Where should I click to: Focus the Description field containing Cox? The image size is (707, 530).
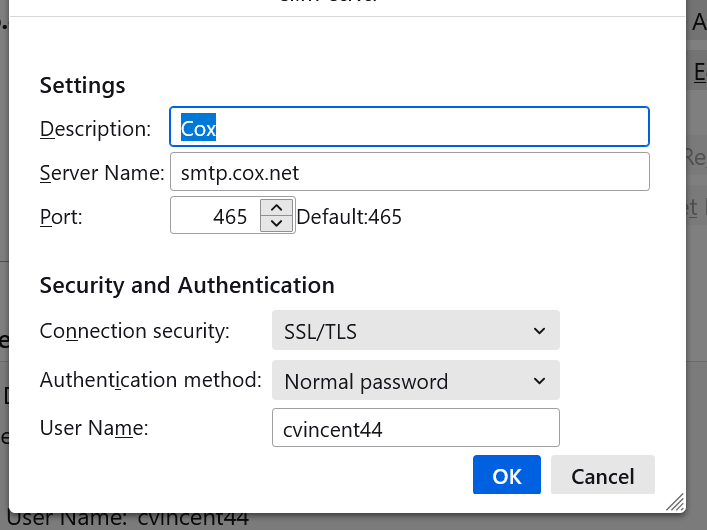pyautogui.click(x=409, y=128)
